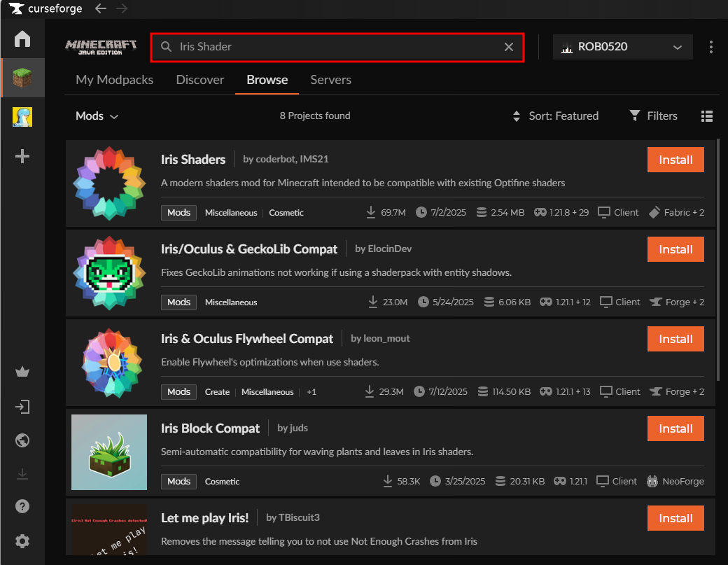
Task: Open the Servers tab
Action: pyautogui.click(x=330, y=80)
